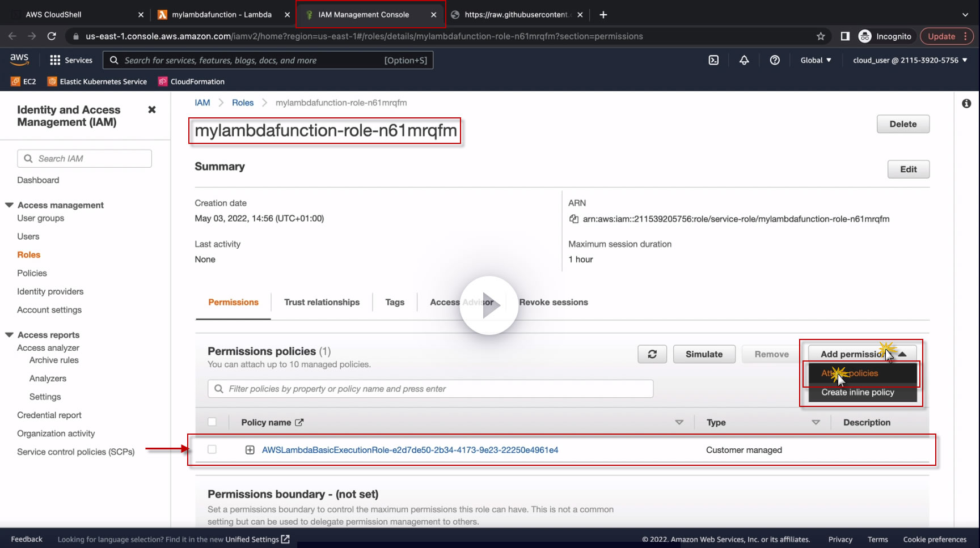Open AWS CloudShell from the console toolbar
The image size is (980, 548).
pyautogui.click(x=713, y=60)
